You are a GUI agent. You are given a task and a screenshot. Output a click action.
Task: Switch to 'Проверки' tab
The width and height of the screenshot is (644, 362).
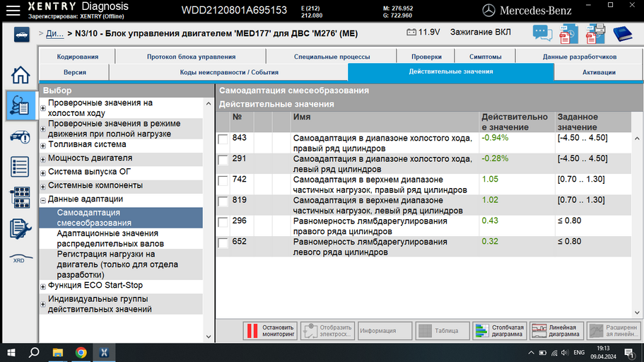426,57
